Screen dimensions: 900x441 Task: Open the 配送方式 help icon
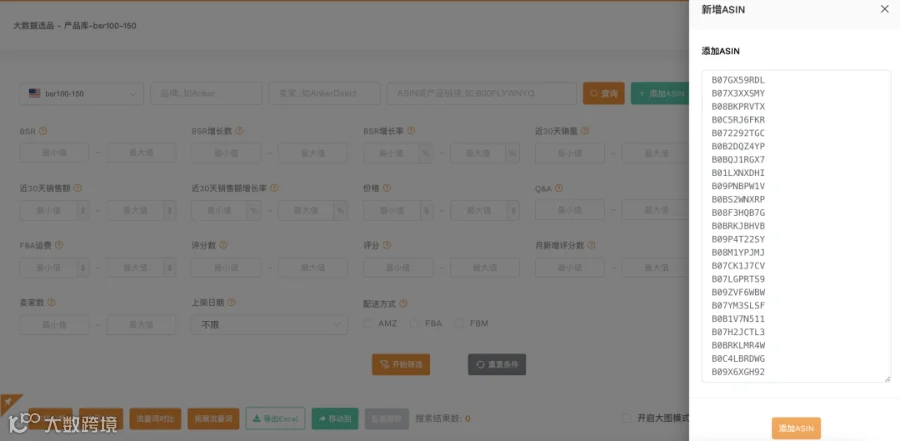[x=404, y=303]
